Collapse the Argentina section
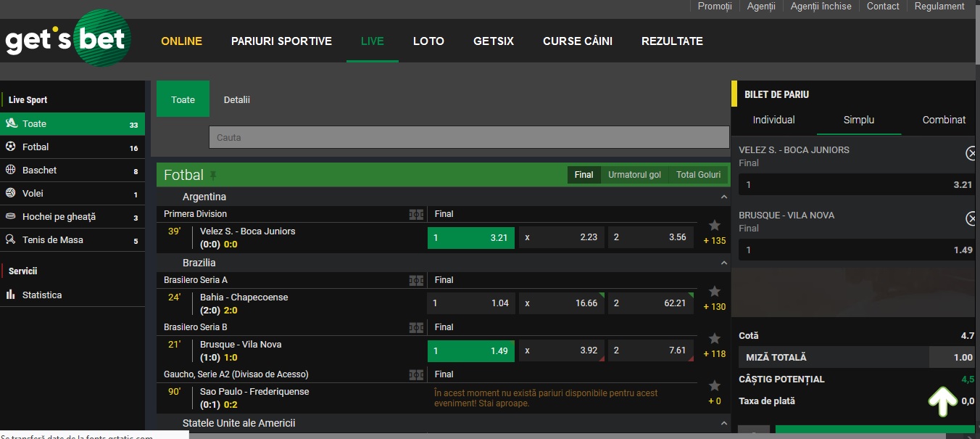 point(723,197)
